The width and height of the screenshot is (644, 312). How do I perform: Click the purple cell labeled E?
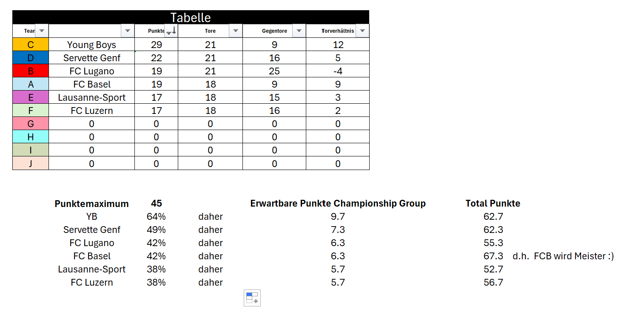pyautogui.click(x=31, y=97)
